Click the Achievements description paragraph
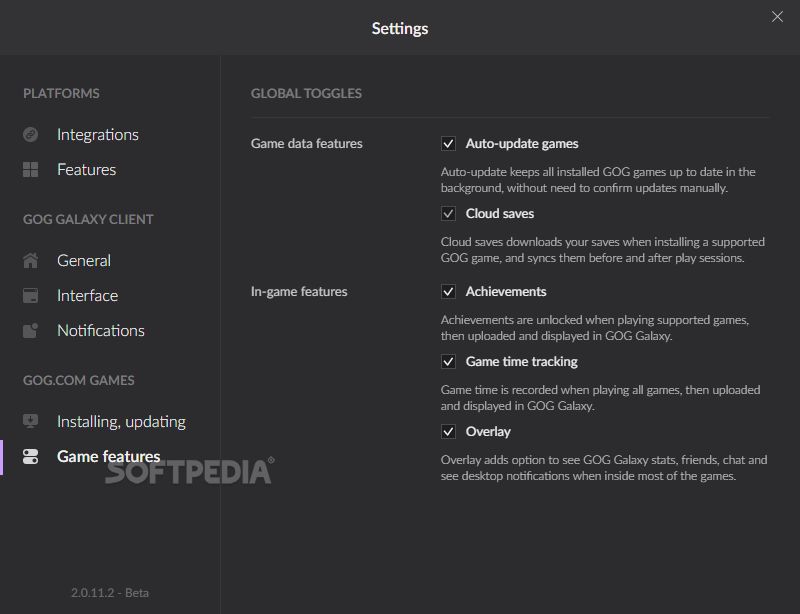The height and width of the screenshot is (614, 800). (595, 328)
